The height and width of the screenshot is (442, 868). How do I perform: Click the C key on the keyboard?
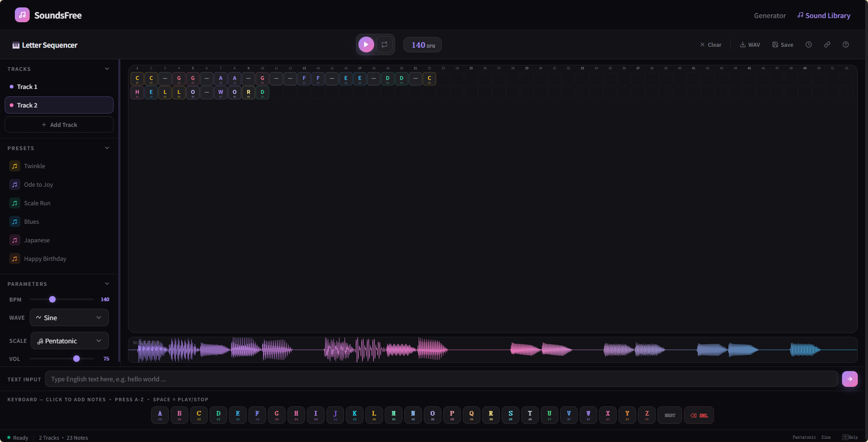[199, 415]
